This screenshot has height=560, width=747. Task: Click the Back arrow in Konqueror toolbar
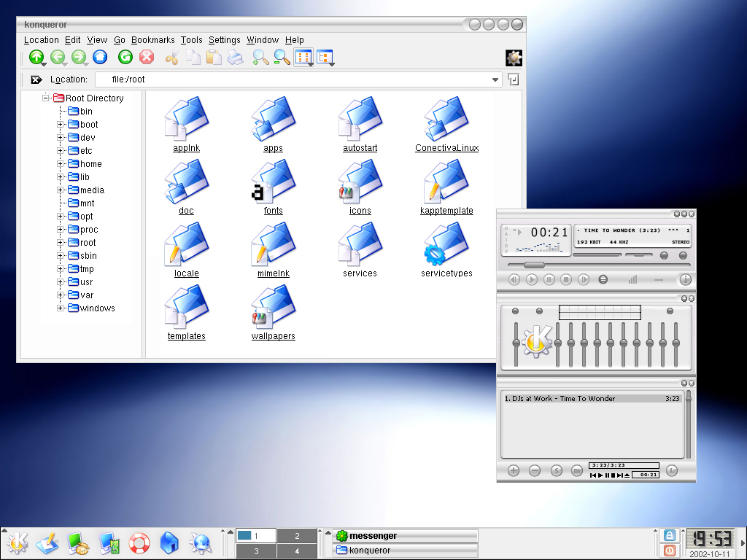(58, 57)
